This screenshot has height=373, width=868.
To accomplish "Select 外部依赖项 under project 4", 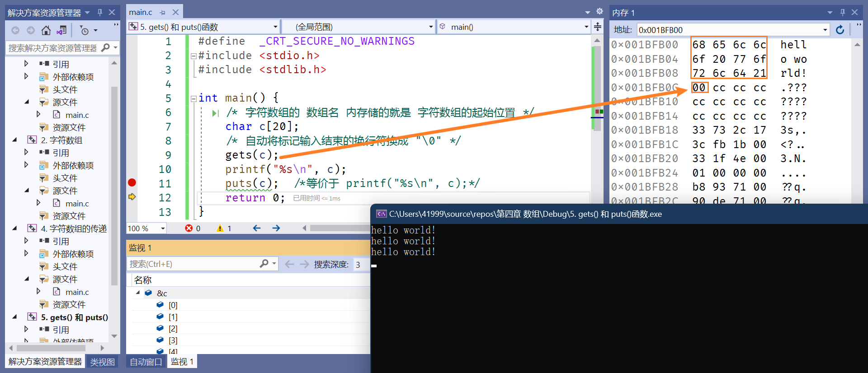I will click(x=73, y=254).
